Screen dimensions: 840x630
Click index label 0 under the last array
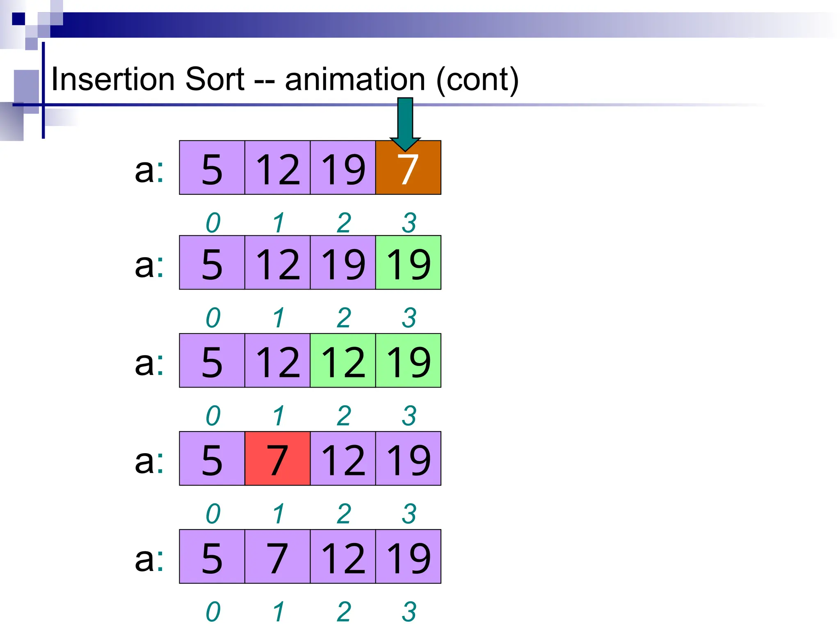(x=213, y=612)
